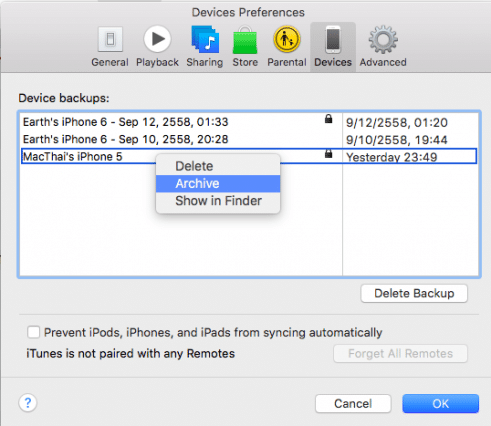
Task: Select MacThai's iPhone 5 backup row
Action: point(249,156)
